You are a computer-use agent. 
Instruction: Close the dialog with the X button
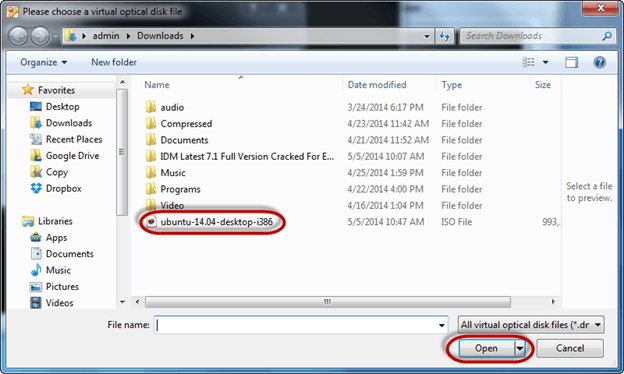(600, 8)
